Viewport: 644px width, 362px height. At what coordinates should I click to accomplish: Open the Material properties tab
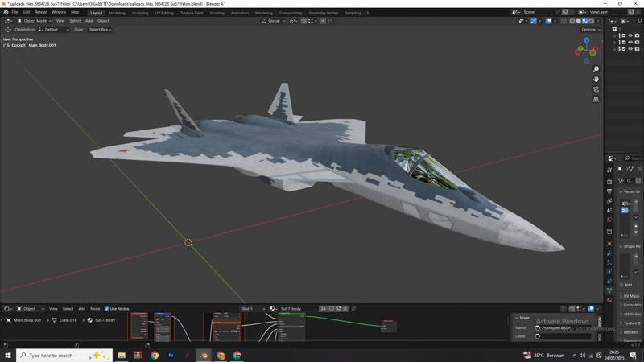tap(609, 300)
